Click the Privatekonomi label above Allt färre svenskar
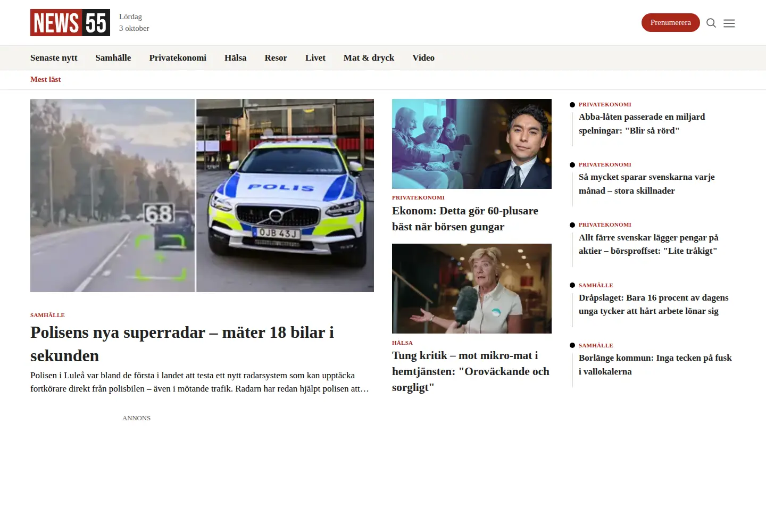This screenshot has width=766, height=532. pos(605,225)
